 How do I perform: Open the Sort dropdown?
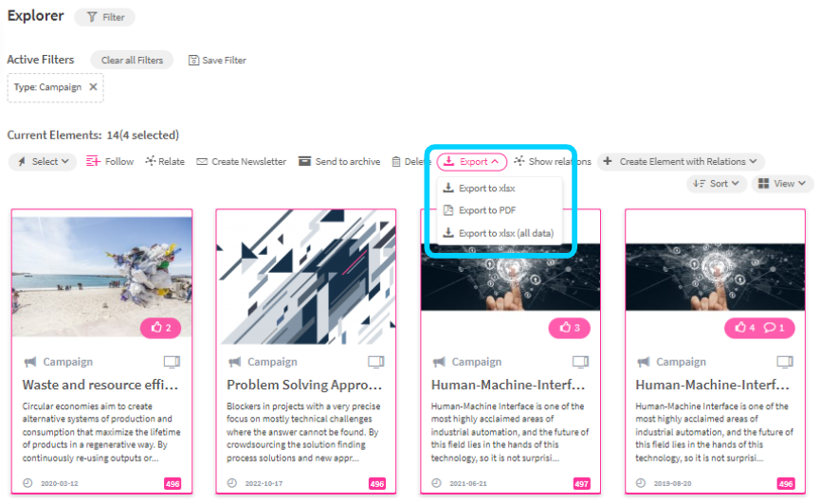[x=717, y=184]
